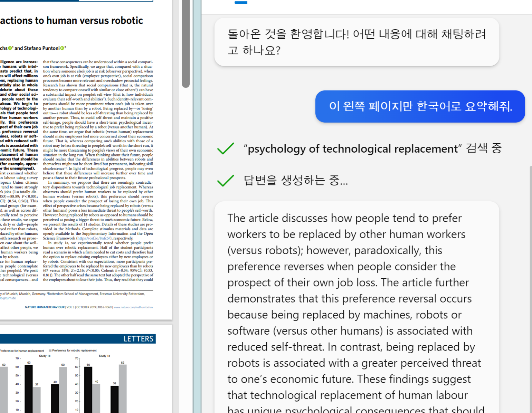Click the welcome-back greeting message bubble
This screenshot has width=532, height=413.
click(358, 42)
